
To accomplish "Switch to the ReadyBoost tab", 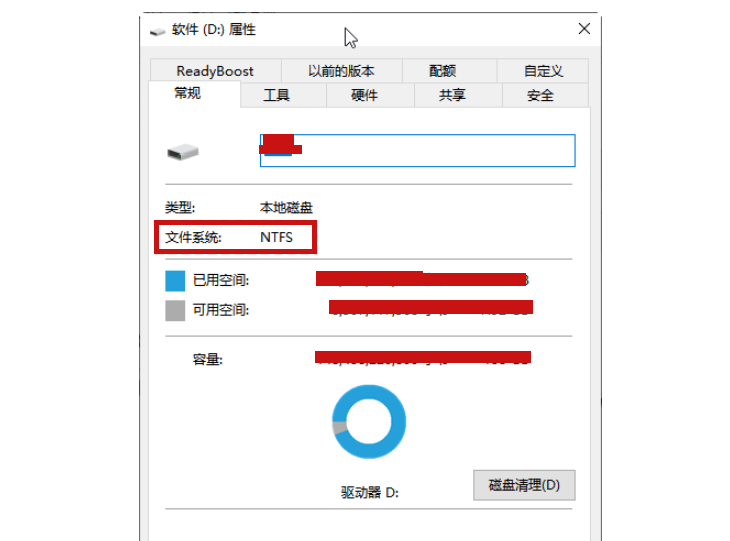I will pos(215,71).
